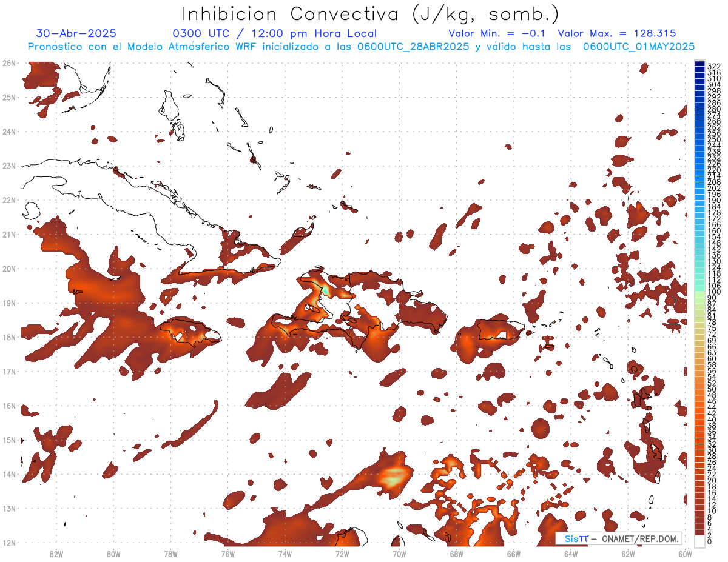Image resolution: width=728 pixels, height=562 pixels.
Task: Click the "76W" longitude label
Action: click(227, 554)
